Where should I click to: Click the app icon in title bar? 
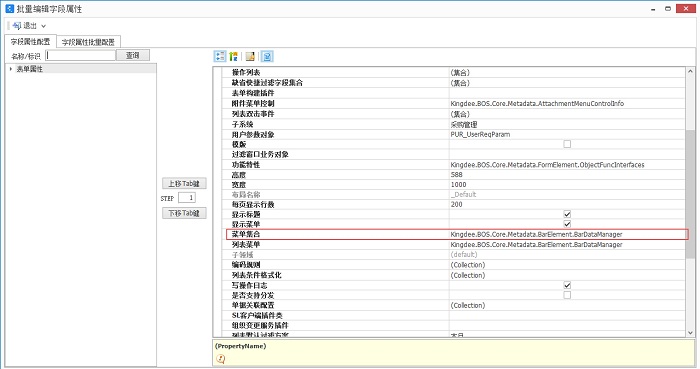pyautogui.click(x=9, y=8)
